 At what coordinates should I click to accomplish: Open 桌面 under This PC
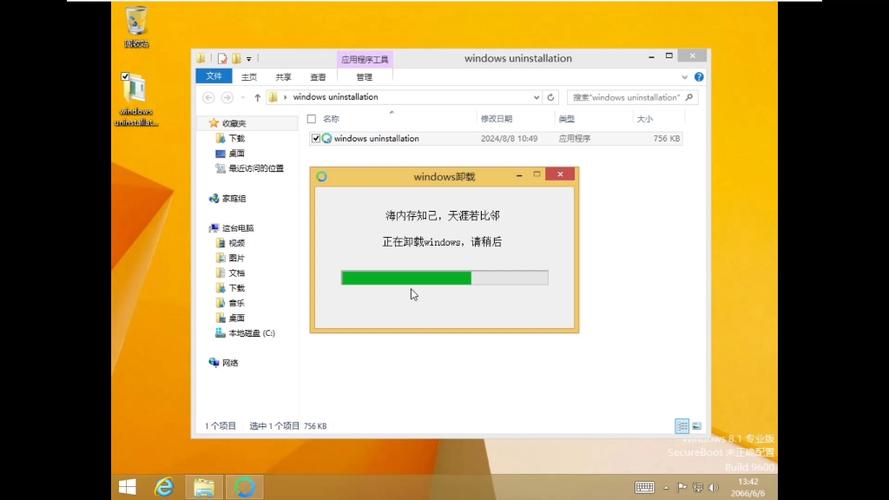(236, 318)
